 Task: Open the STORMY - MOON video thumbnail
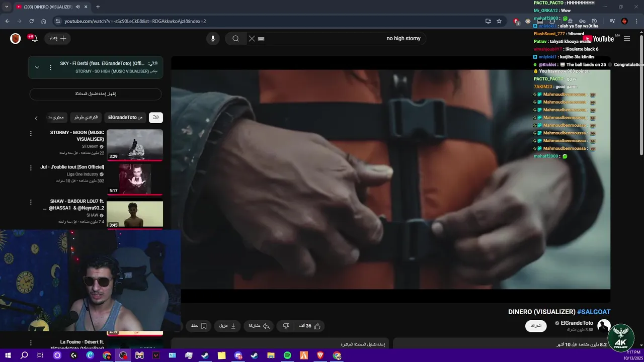135,145
